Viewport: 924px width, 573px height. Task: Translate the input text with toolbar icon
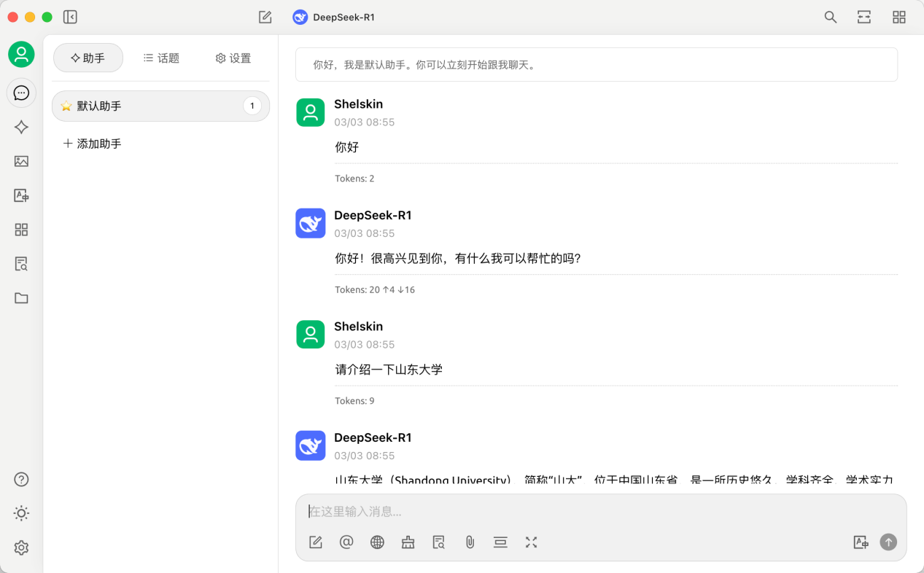pos(861,542)
